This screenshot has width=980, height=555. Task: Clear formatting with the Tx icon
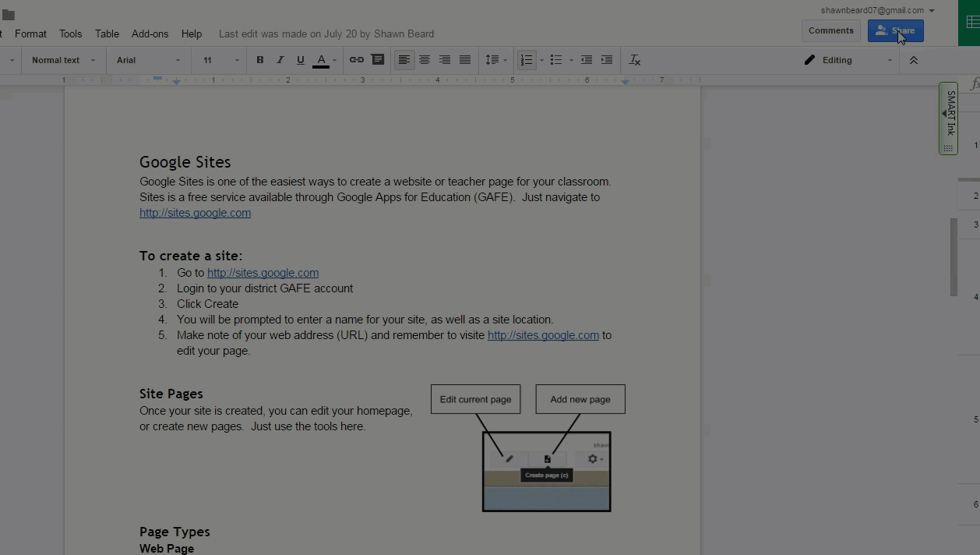635,60
